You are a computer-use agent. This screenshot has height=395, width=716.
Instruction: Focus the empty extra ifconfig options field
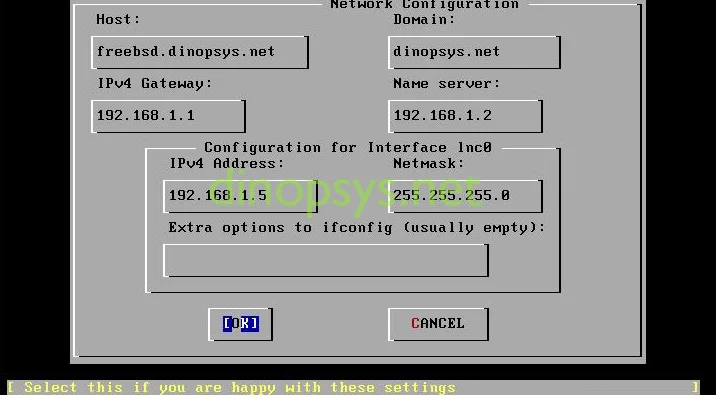(326, 260)
